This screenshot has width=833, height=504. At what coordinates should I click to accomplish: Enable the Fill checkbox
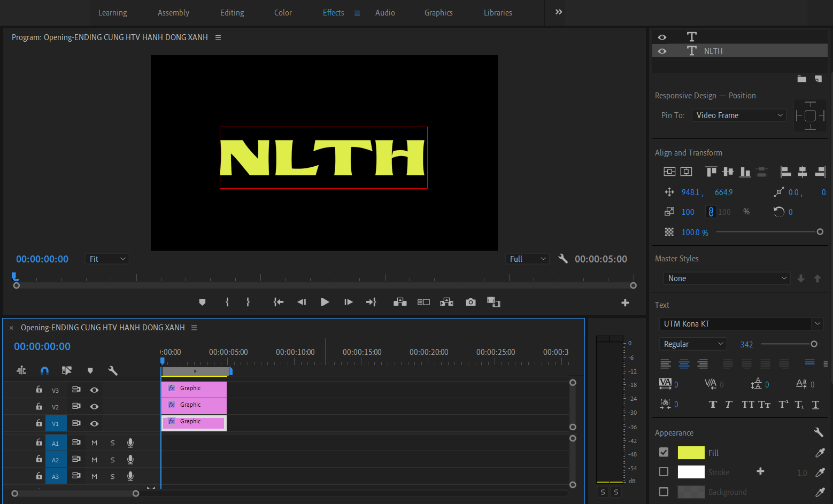click(x=664, y=452)
